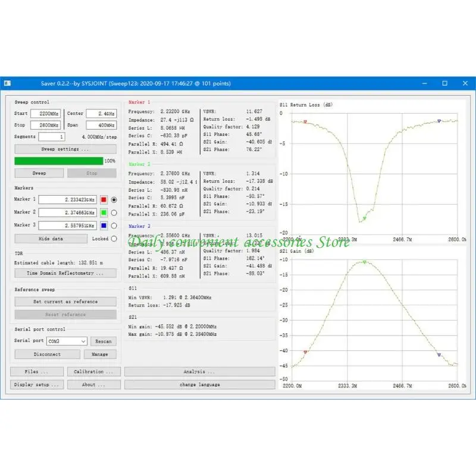Click the red Marker 1 triangle on S11 plot

[305, 122]
